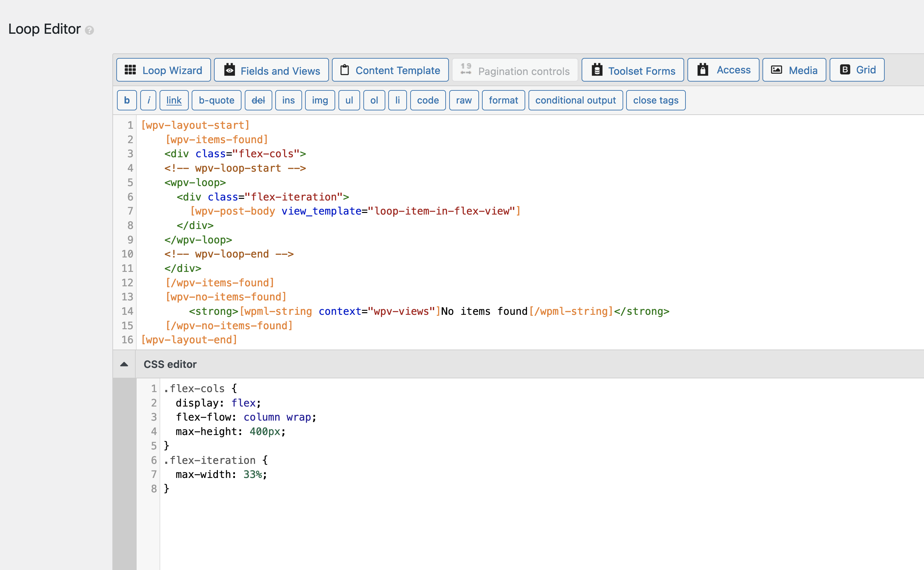Click the [/wpv-no-items-found] closing shortcode

click(229, 326)
